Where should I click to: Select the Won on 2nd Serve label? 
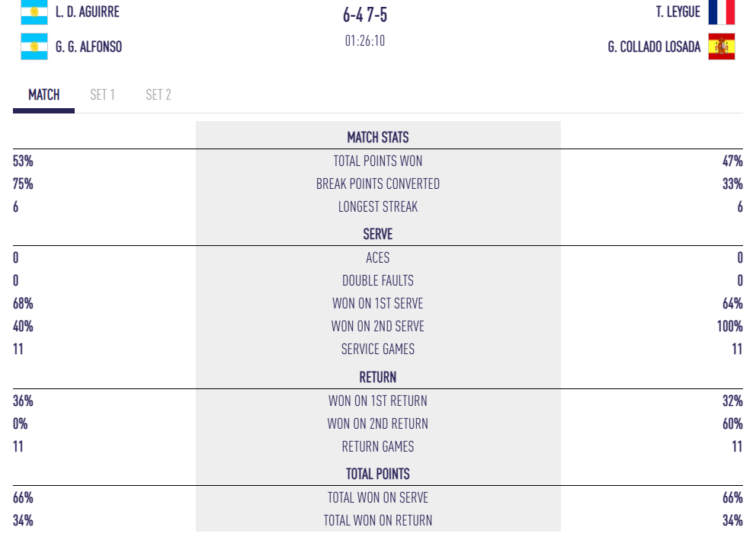378,327
